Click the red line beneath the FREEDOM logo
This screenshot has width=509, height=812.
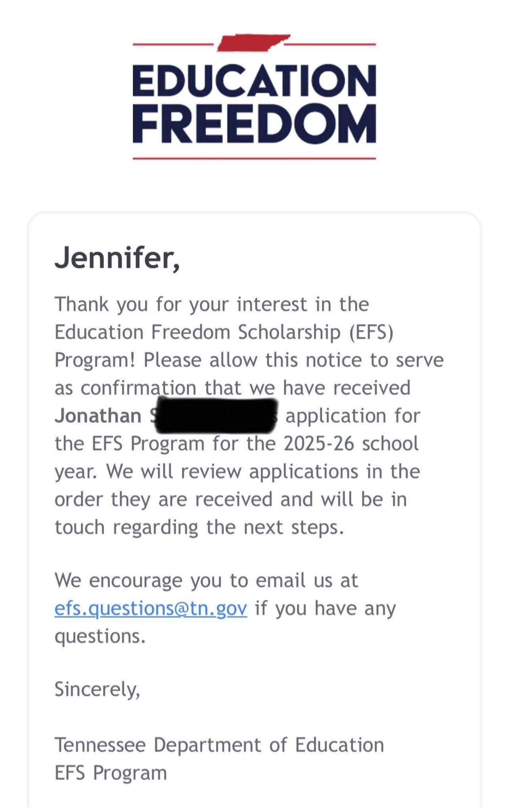coord(254,159)
